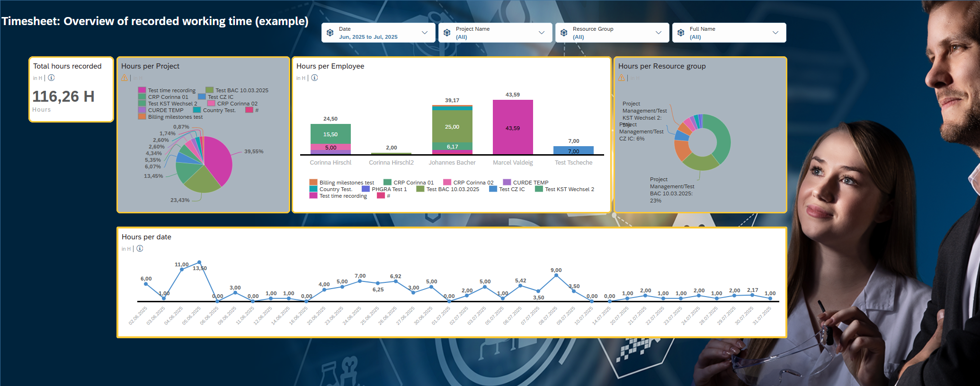Click the Full Name filter cube icon
The height and width of the screenshot is (386, 980).
[681, 33]
